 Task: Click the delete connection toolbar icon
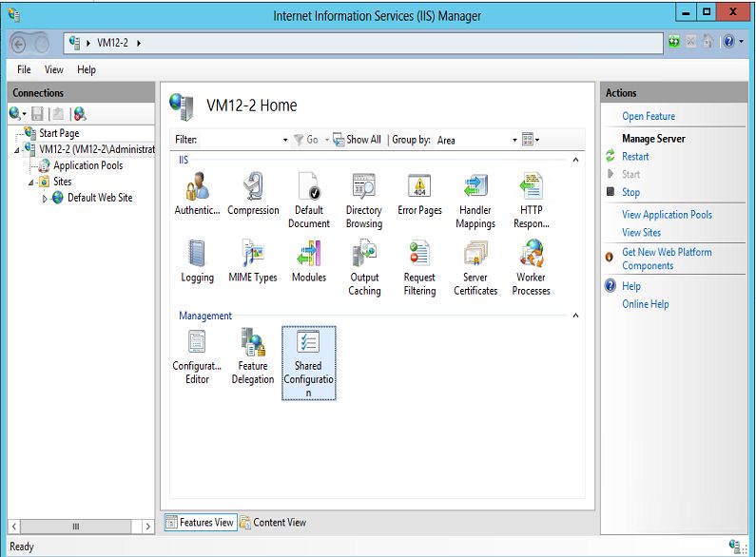click(x=80, y=114)
